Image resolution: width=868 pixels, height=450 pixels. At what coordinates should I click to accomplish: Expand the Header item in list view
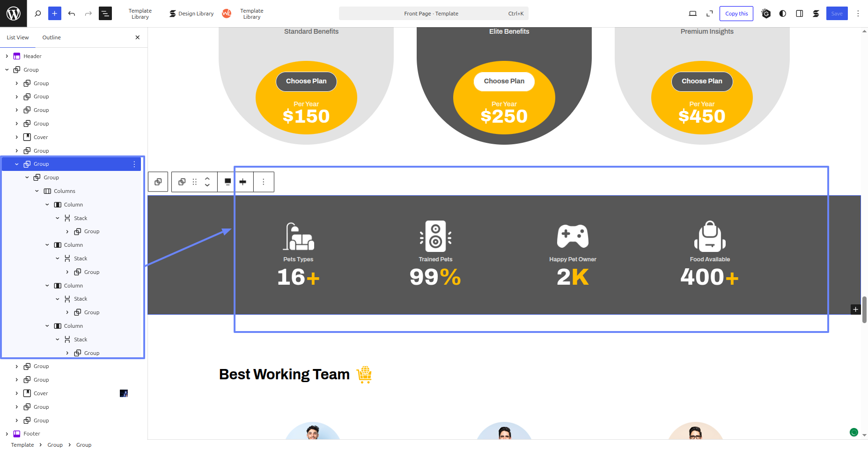pos(7,56)
